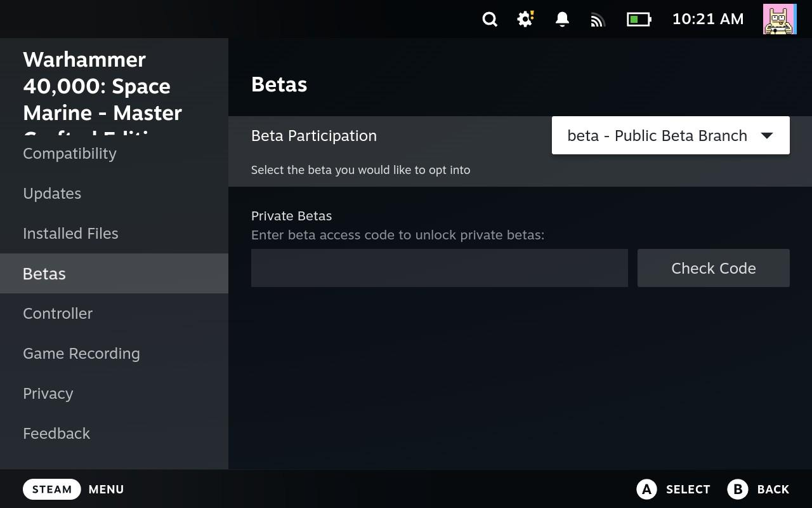Screen dimensions: 812x508
Task: Open the STEAM menu button
Action: coord(52,489)
